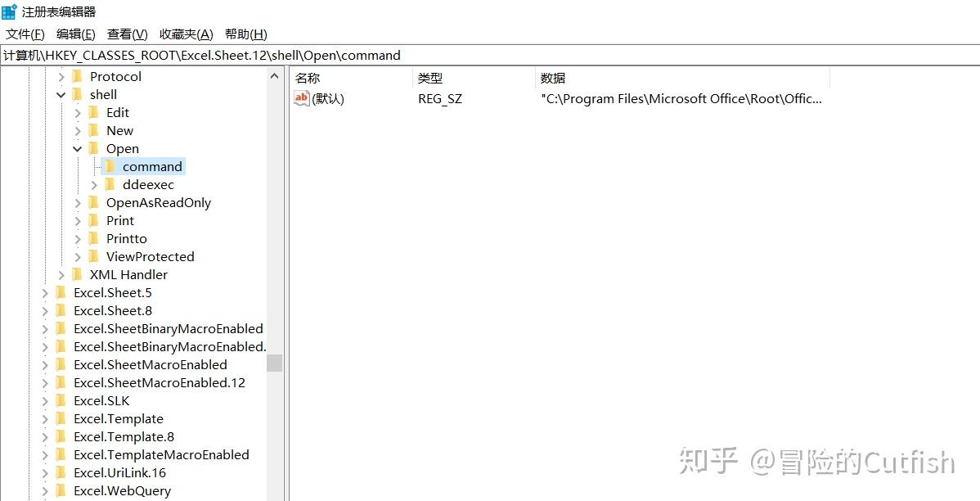980x501 pixels.
Task: Select the Excel.SheetMacroEnabled.12 key
Action: point(160,383)
